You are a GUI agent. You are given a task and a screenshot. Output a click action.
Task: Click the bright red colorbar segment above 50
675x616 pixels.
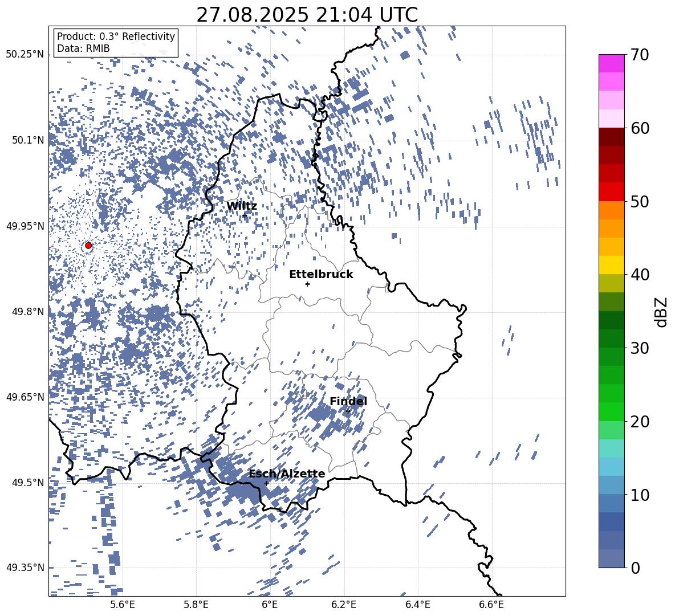tap(612, 192)
